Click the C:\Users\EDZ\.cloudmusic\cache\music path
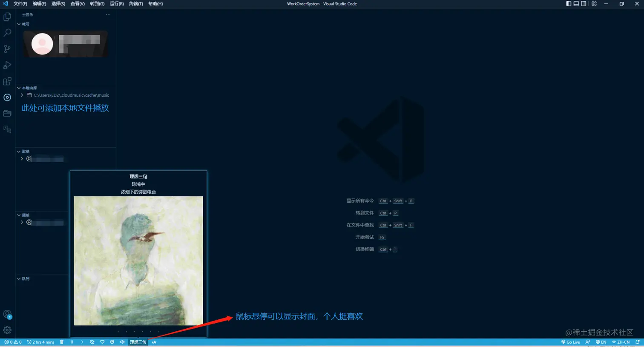644x347 pixels. pos(71,95)
